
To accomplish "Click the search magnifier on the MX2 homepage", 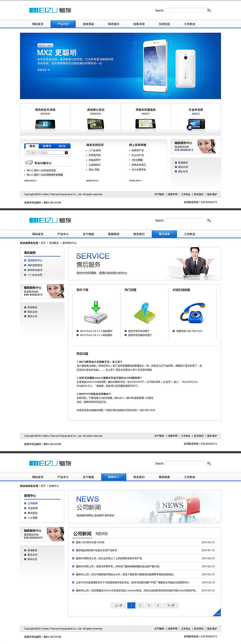I will tap(209, 10).
